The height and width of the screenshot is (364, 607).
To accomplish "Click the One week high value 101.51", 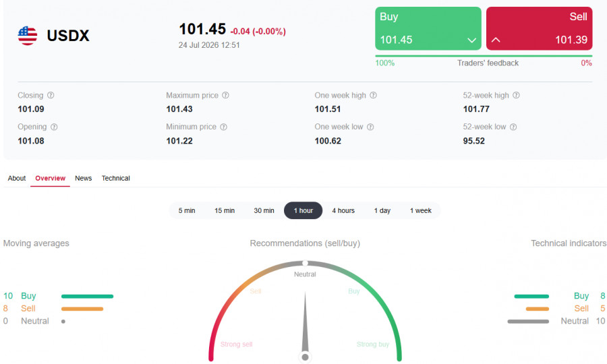I will (x=328, y=109).
